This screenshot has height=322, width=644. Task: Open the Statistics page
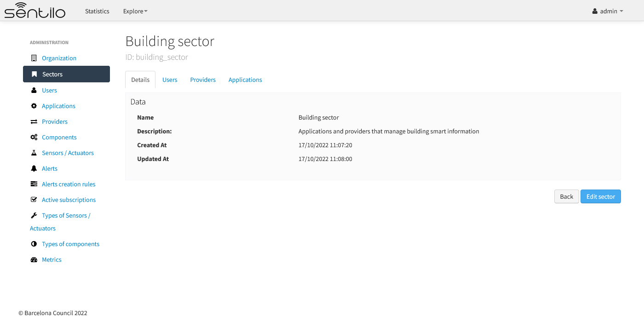coord(97,11)
